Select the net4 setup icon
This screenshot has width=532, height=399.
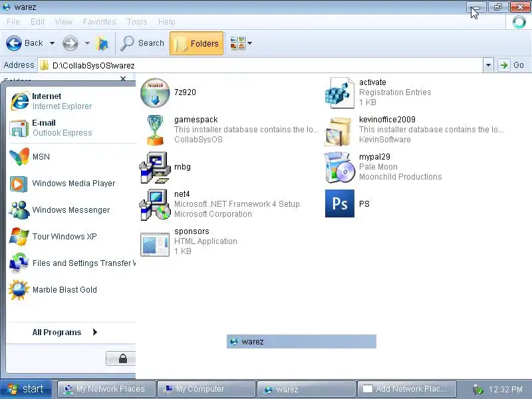[x=155, y=205]
